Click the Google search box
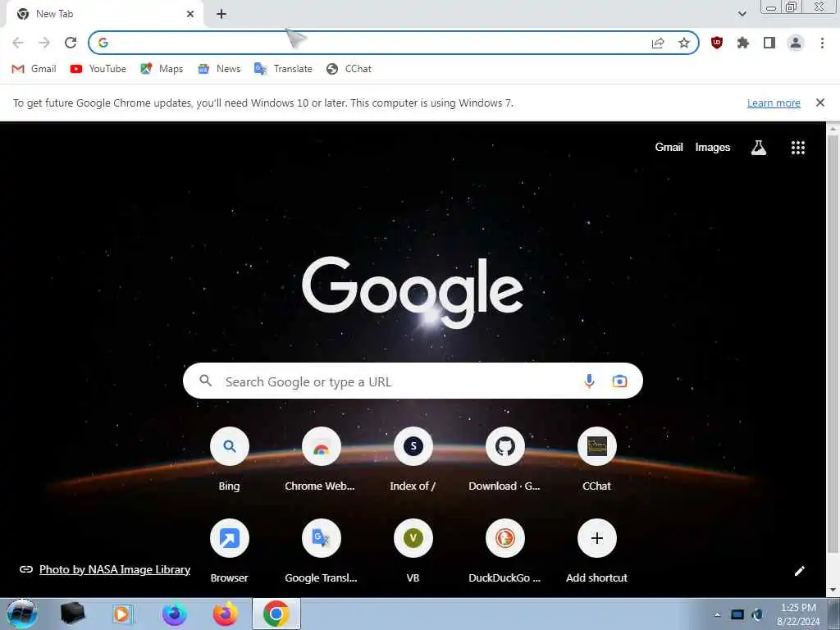Viewport: 840px width, 630px height. click(x=413, y=381)
